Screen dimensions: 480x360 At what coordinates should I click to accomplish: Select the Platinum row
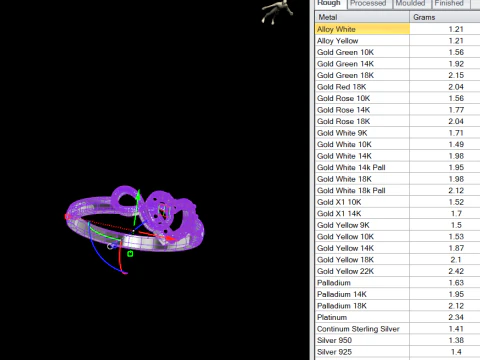pyautogui.click(x=397, y=317)
